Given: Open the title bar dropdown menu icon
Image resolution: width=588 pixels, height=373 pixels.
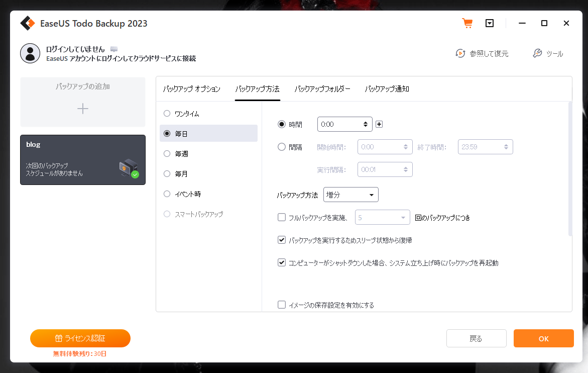Looking at the screenshot, I should pyautogui.click(x=490, y=24).
